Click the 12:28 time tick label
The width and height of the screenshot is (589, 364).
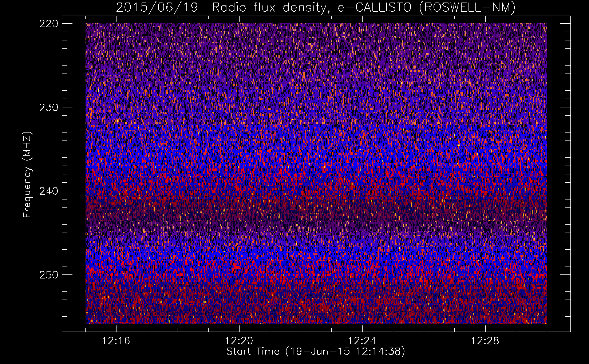click(485, 341)
